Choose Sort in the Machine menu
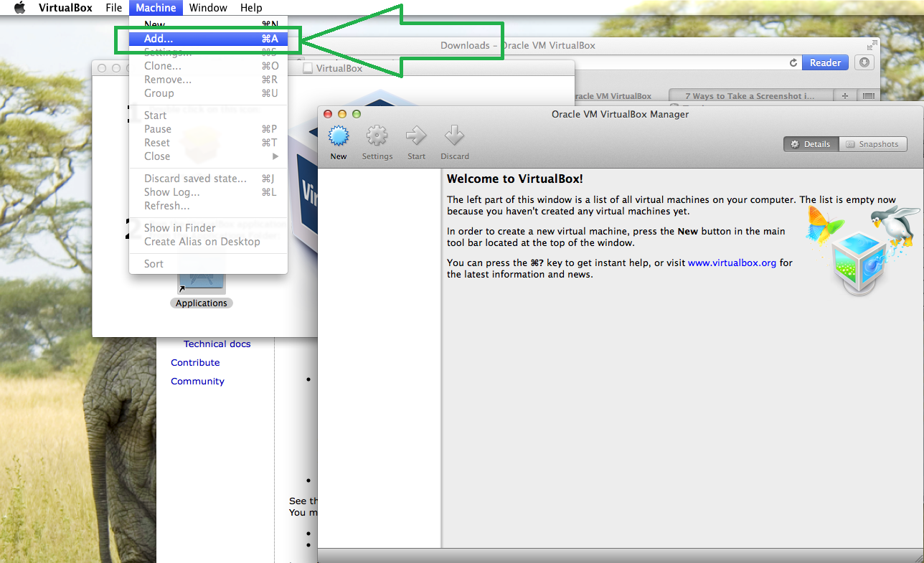 click(x=208, y=264)
